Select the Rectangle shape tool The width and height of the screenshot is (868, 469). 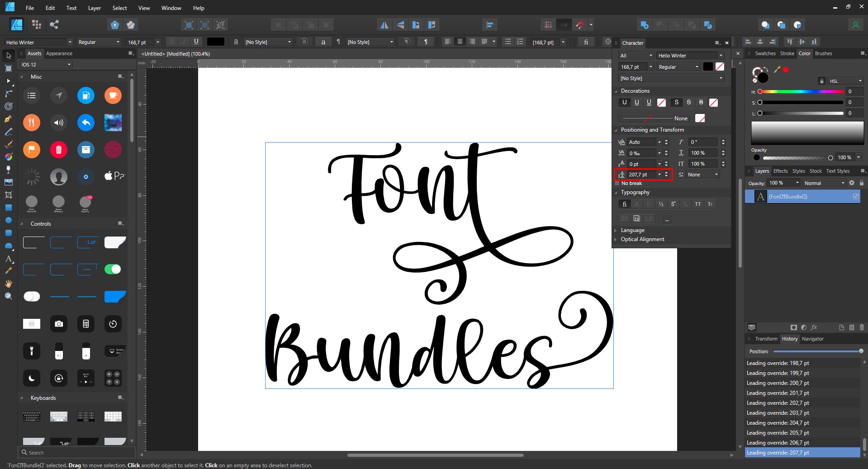[x=9, y=208]
